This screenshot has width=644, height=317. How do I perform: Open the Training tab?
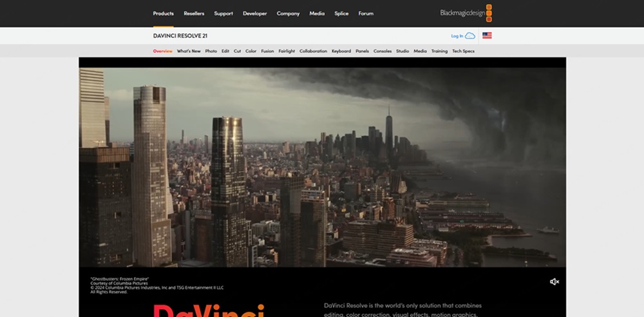point(439,51)
